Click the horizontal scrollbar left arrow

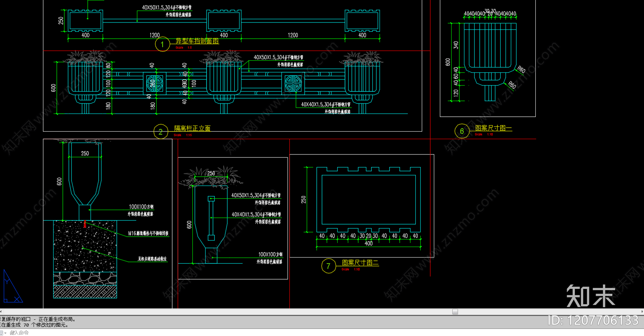click(x=1, y=311)
